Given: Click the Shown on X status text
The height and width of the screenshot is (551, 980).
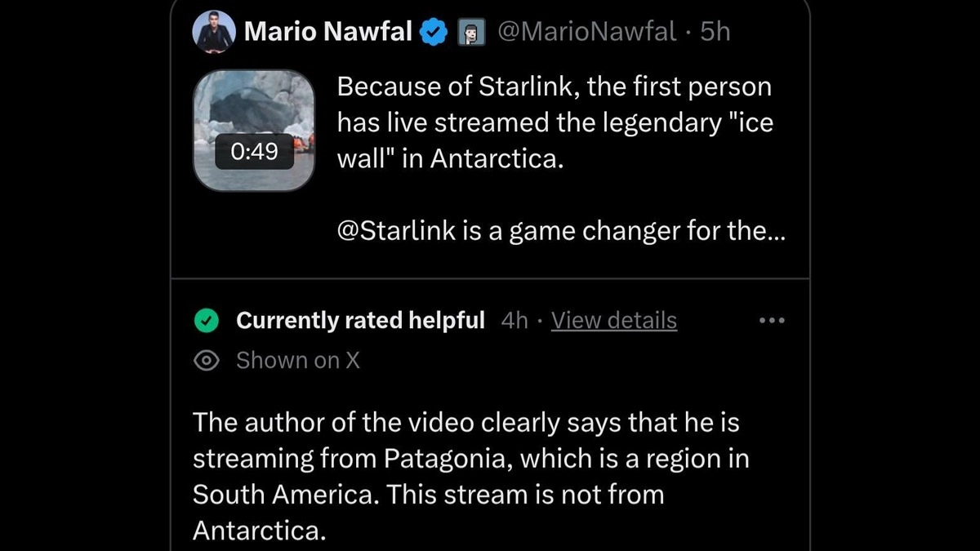Looking at the screenshot, I should pyautogui.click(x=298, y=360).
